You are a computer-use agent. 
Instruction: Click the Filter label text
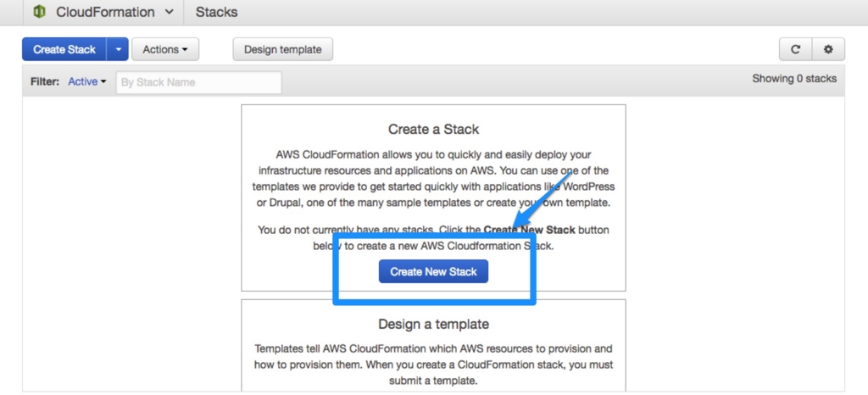(x=45, y=82)
